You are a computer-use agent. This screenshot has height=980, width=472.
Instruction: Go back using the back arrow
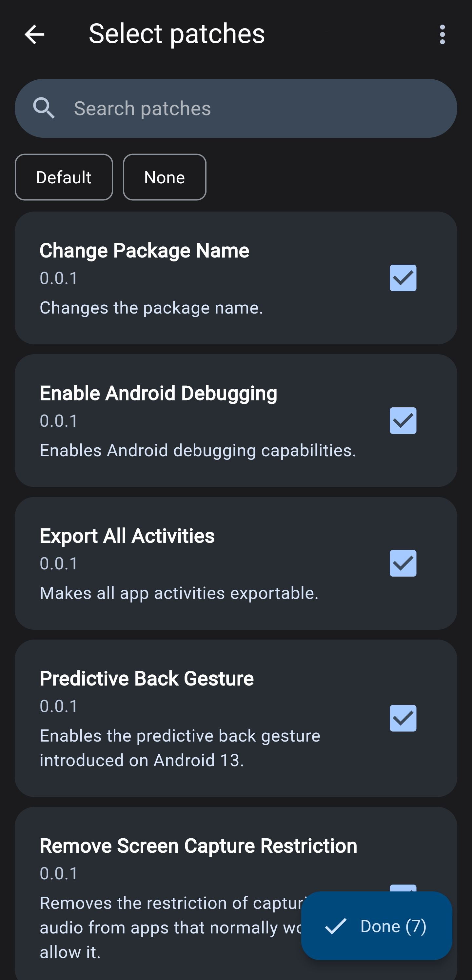(35, 35)
